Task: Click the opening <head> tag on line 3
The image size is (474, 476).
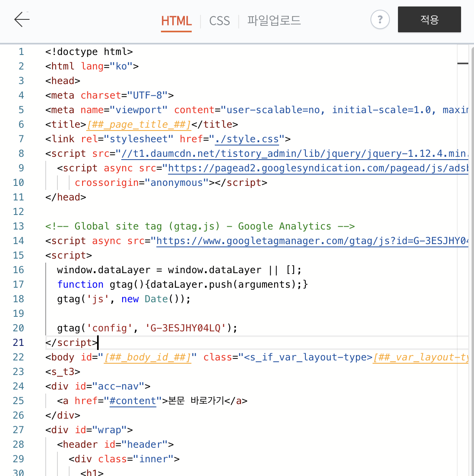Action: click(63, 81)
